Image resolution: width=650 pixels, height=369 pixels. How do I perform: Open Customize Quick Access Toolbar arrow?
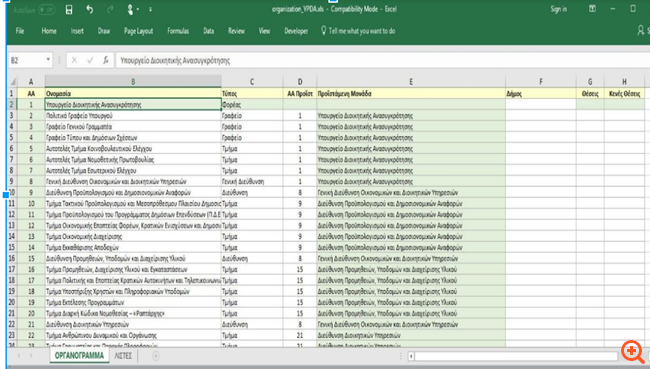coord(150,9)
